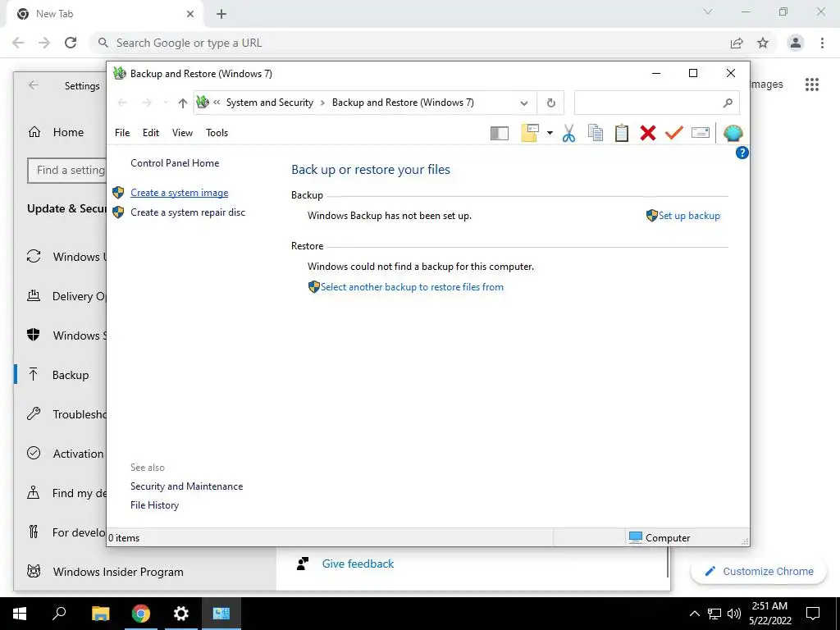Viewport: 840px width, 630px height.
Task: Open the Chrome three-dot menu
Action: point(822,43)
